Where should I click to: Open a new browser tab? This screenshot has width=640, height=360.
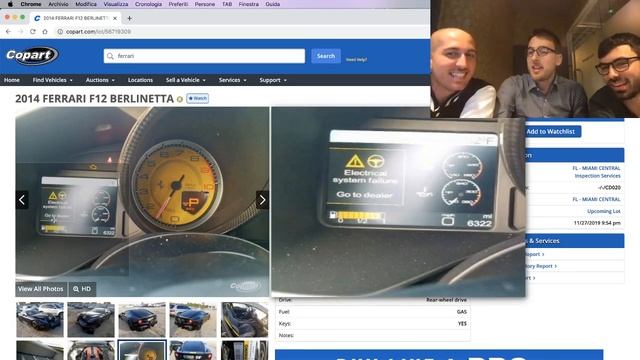(129, 18)
